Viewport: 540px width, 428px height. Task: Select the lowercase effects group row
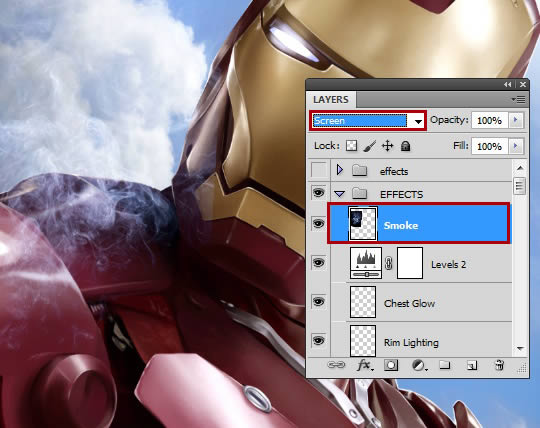click(x=421, y=170)
